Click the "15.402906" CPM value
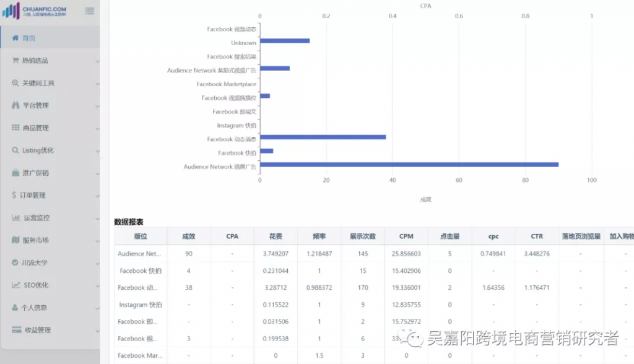The width and height of the screenshot is (634, 364). tap(406, 271)
